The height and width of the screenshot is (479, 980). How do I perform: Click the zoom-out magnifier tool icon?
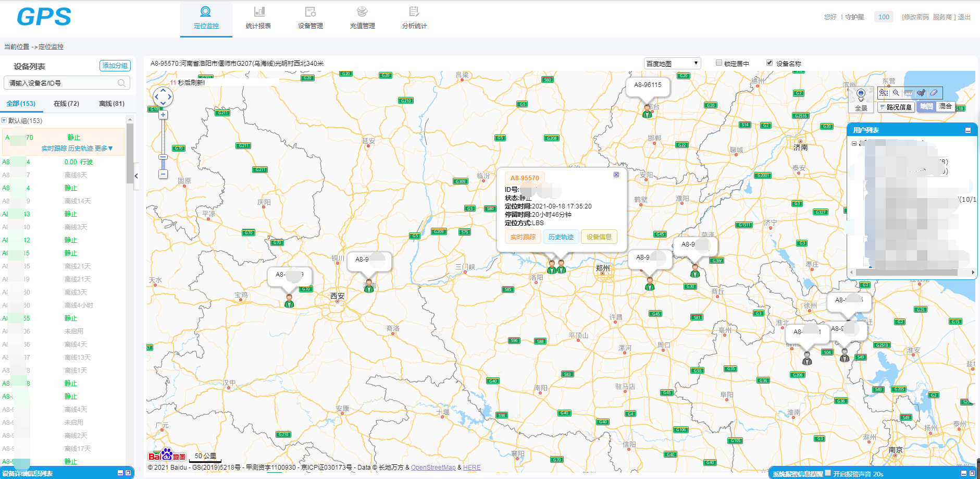[x=896, y=93]
